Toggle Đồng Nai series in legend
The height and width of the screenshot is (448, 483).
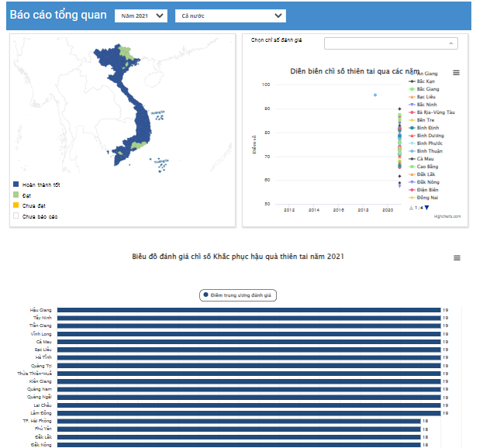427,198
